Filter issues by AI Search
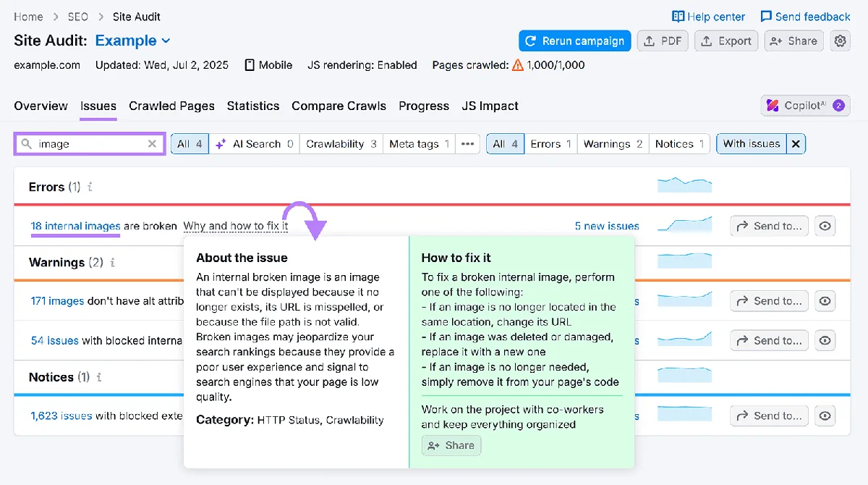The width and height of the screenshot is (868, 485). (x=255, y=144)
